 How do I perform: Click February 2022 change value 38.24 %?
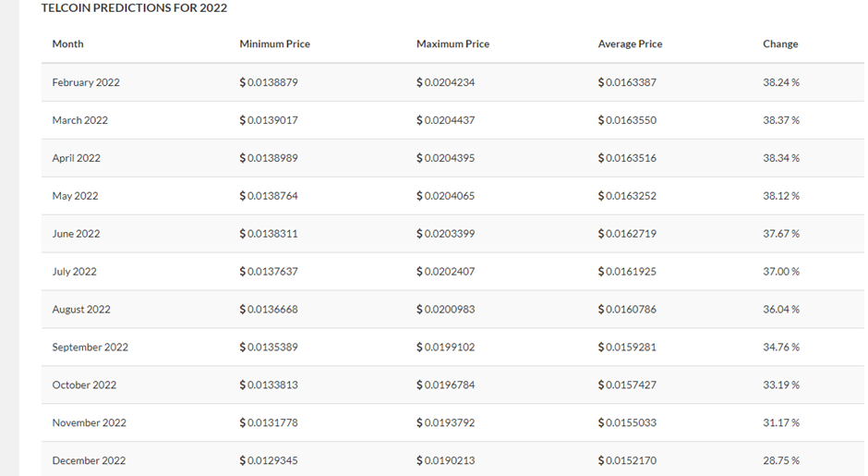pos(781,82)
